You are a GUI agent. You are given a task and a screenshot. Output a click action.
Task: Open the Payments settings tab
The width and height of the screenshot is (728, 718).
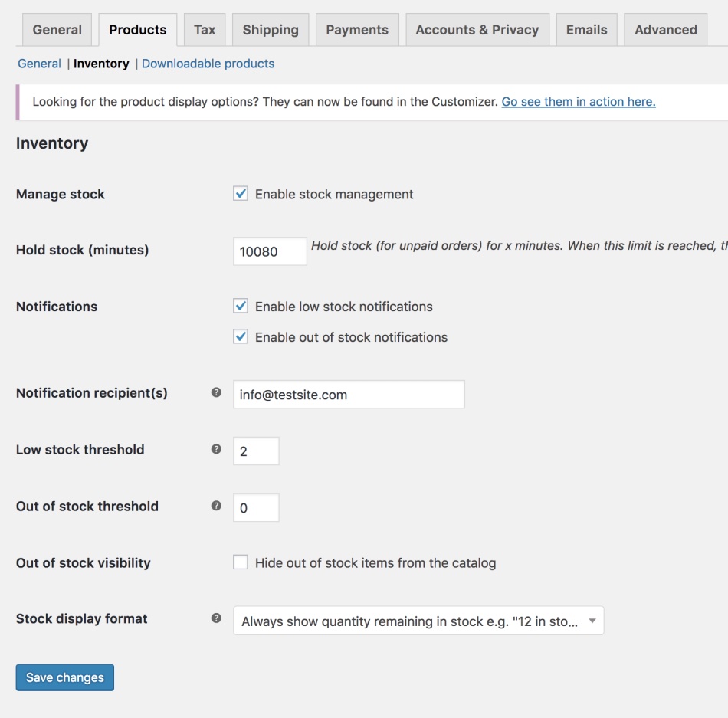coord(356,29)
